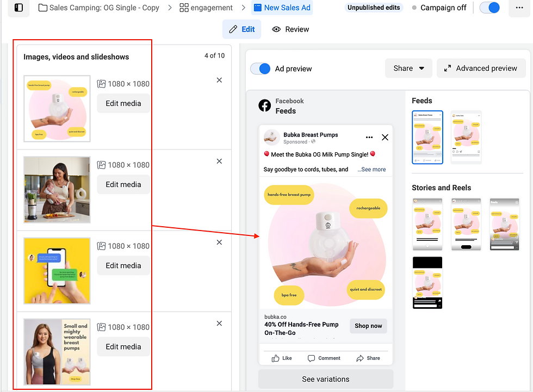Viewport: 533px width, 392px height.
Task: Remove the mother with baby image
Action: tap(219, 161)
